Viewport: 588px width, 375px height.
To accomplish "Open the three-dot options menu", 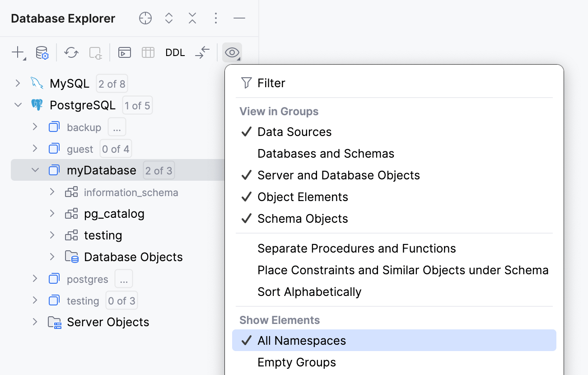I will (215, 18).
